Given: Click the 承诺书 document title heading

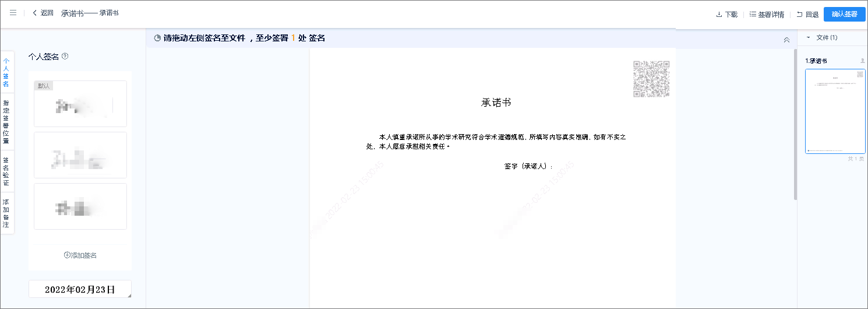Looking at the screenshot, I should pyautogui.click(x=496, y=103).
